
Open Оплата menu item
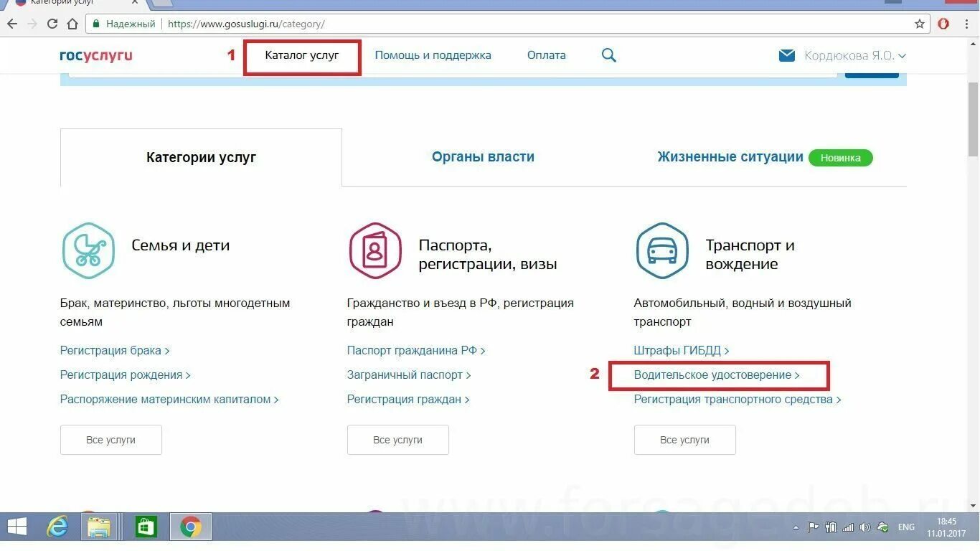click(x=546, y=55)
